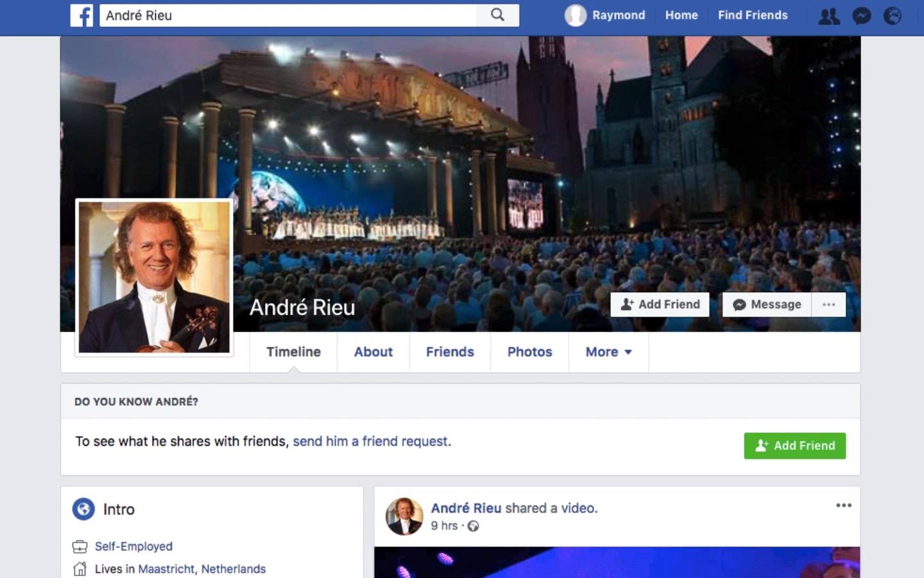Click the Intro globe icon

(83, 509)
